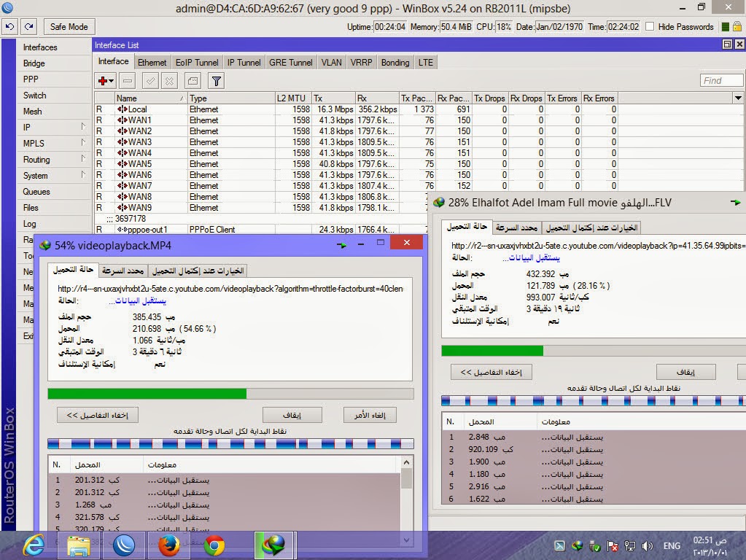Click the Undo arrow in WinBox toolbar
The height and width of the screenshot is (560, 746).
(10, 27)
